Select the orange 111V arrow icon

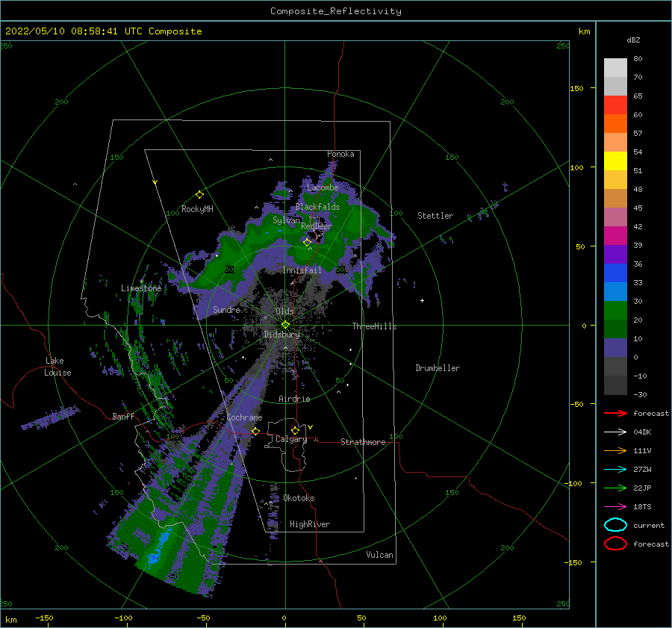click(615, 450)
